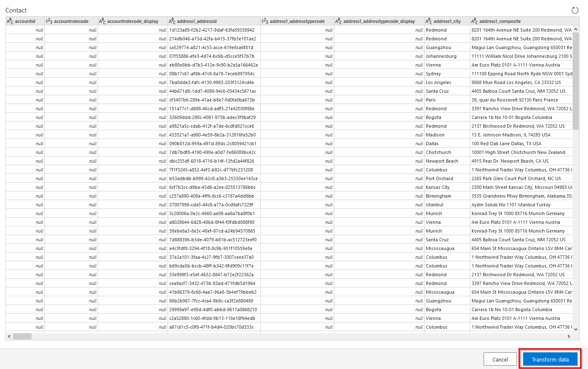Click the text data type icon on accountid
The image size is (588, 369).
tap(10, 21)
